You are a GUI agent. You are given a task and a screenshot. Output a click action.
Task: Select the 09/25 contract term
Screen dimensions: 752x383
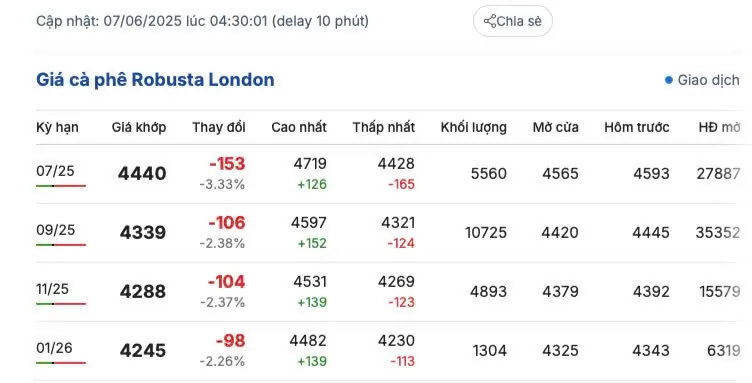(x=55, y=230)
